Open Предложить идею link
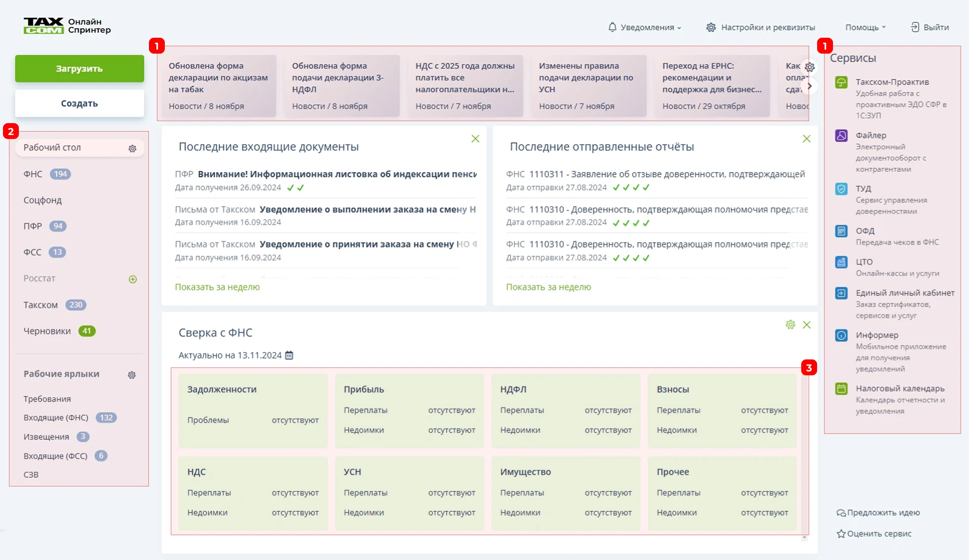The image size is (969, 560). click(878, 512)
